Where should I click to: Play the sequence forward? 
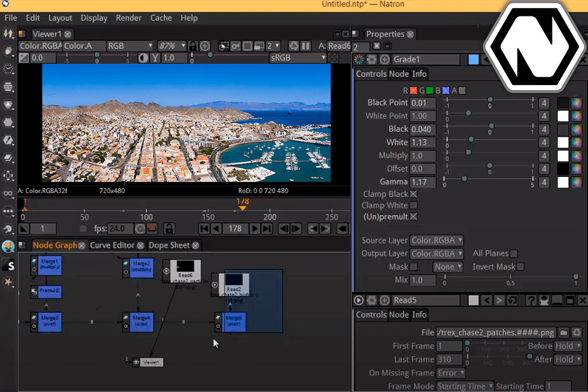pyautogui.click(x=255, y=228)
